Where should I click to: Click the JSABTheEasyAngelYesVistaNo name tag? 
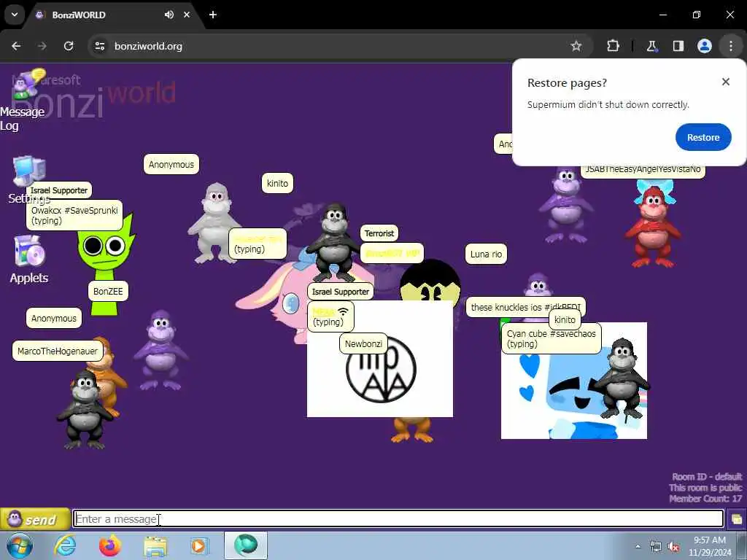643,169
